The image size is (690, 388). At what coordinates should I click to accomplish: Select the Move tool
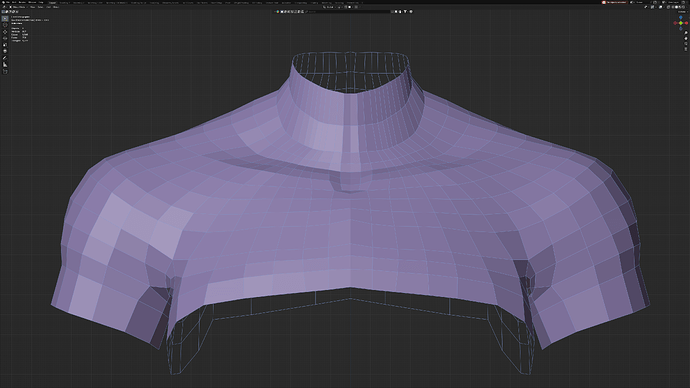5,32
